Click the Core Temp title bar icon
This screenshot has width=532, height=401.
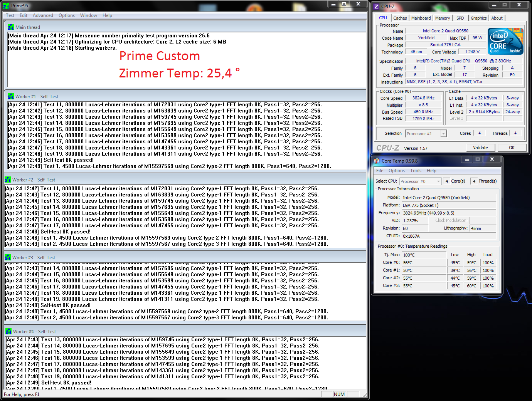pos(377,161)
